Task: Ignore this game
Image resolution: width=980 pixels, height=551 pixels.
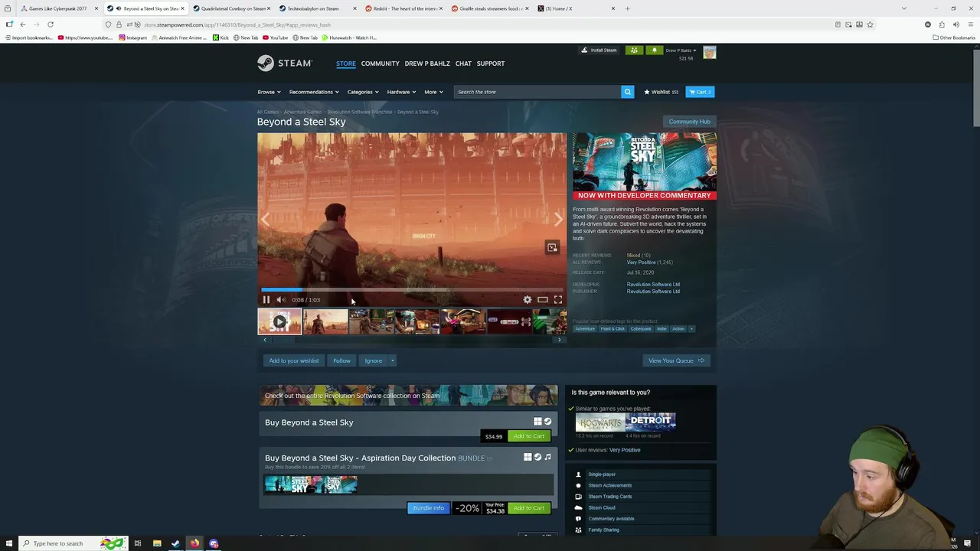Action: click(373, 360)
